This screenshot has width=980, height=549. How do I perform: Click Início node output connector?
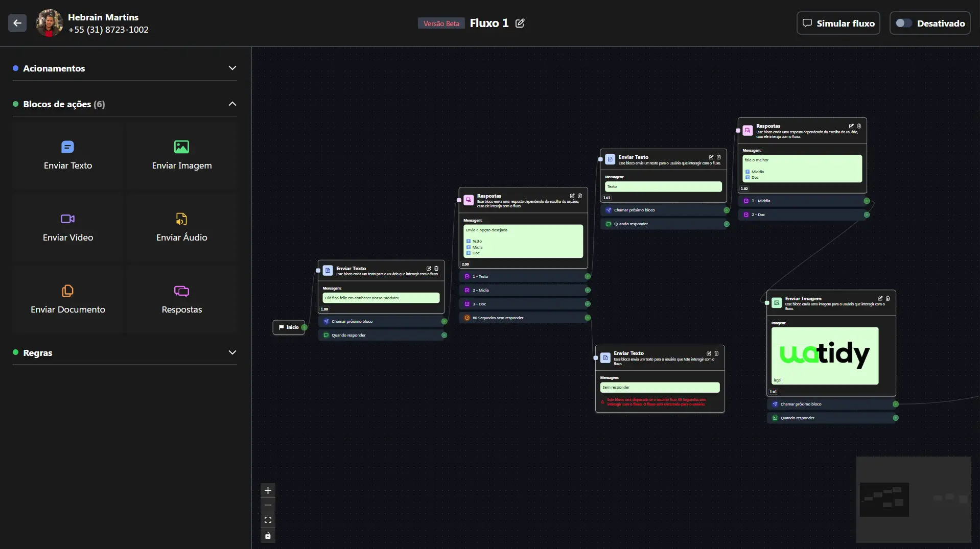coord(305,327)
